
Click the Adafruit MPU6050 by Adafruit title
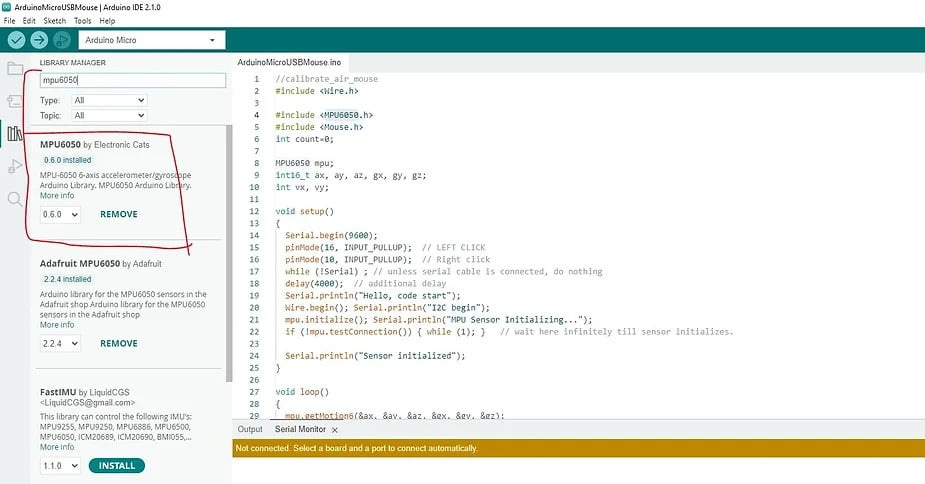[100, 263]
